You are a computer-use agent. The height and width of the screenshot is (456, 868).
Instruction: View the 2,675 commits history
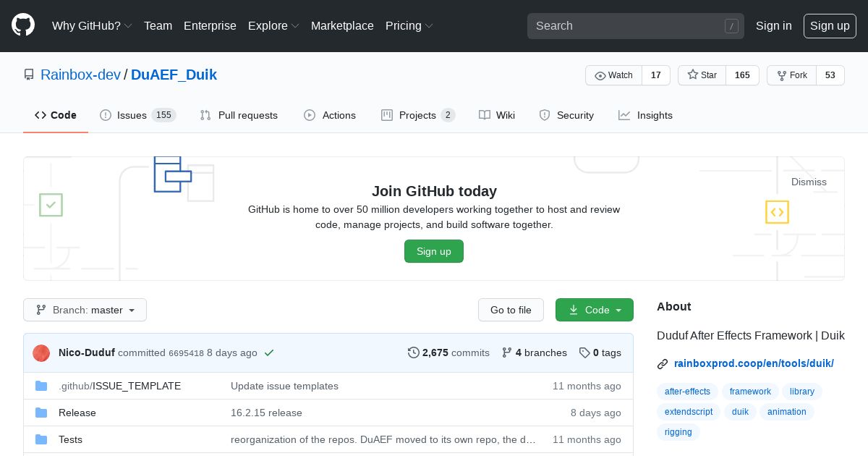coord(448,352)
